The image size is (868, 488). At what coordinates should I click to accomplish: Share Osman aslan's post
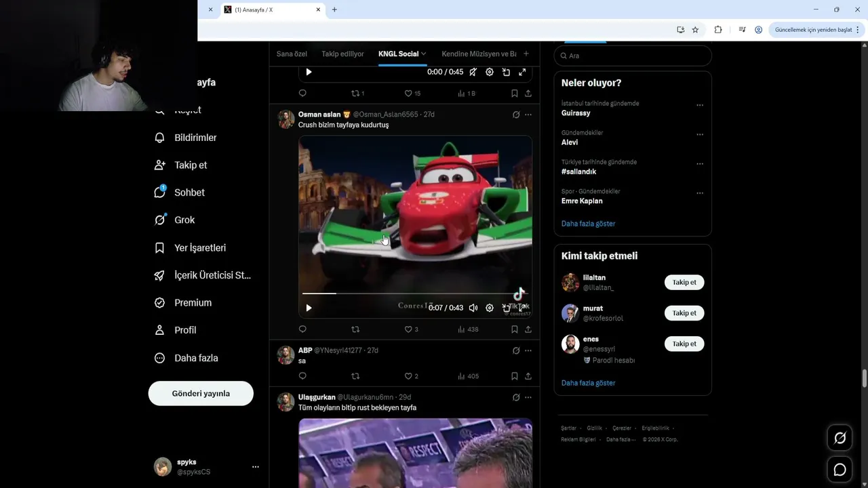tap(528, 329)
